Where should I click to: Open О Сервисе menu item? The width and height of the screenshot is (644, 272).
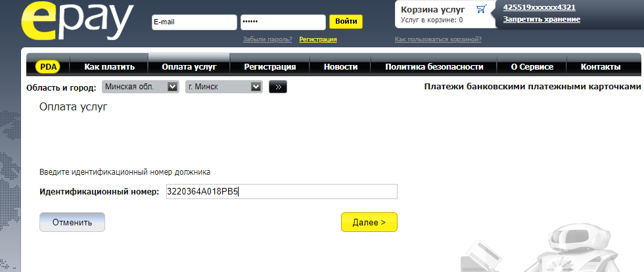tap(532, 67)
